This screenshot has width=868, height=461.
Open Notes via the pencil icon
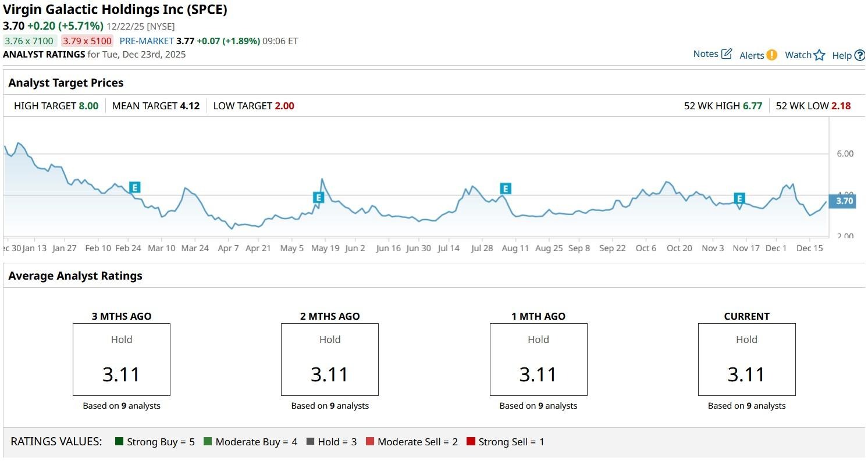(x=727, y=54)
